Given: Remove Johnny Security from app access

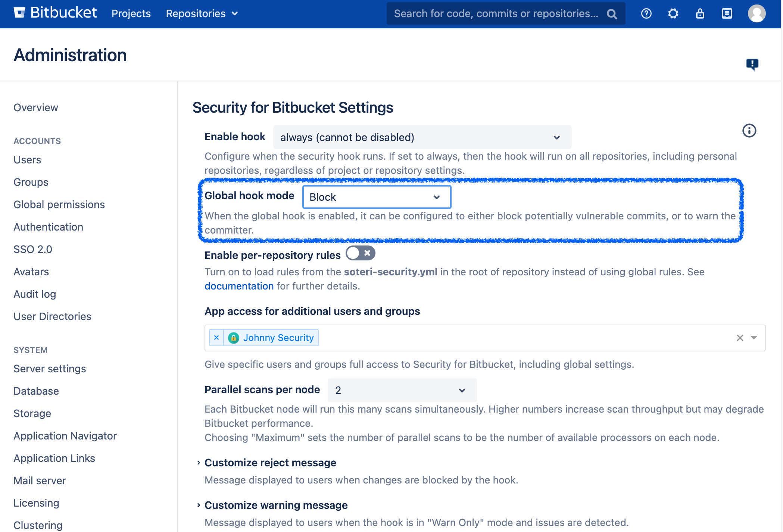Looking at the screenshot, I should [x=217, y=337].
